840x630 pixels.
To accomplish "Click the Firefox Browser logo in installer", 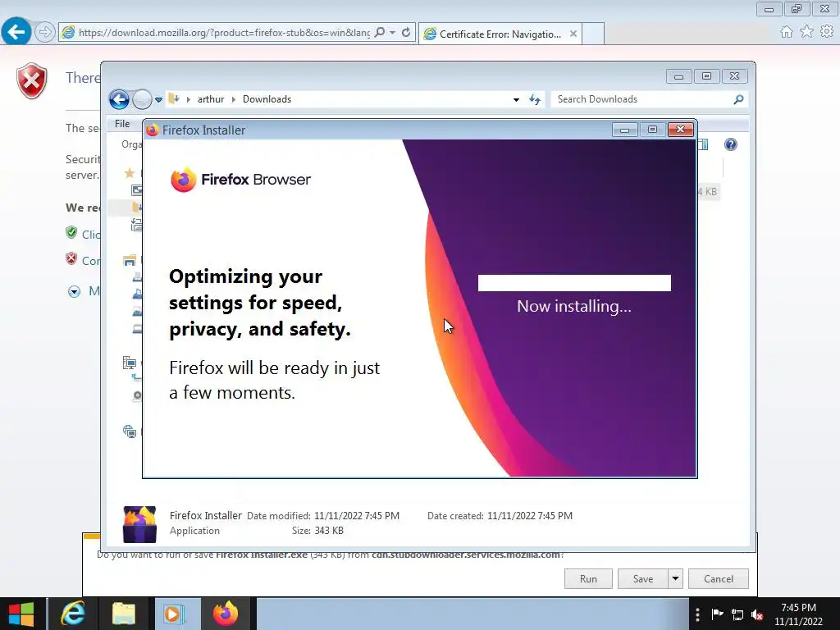I will [x=240, y=180].
